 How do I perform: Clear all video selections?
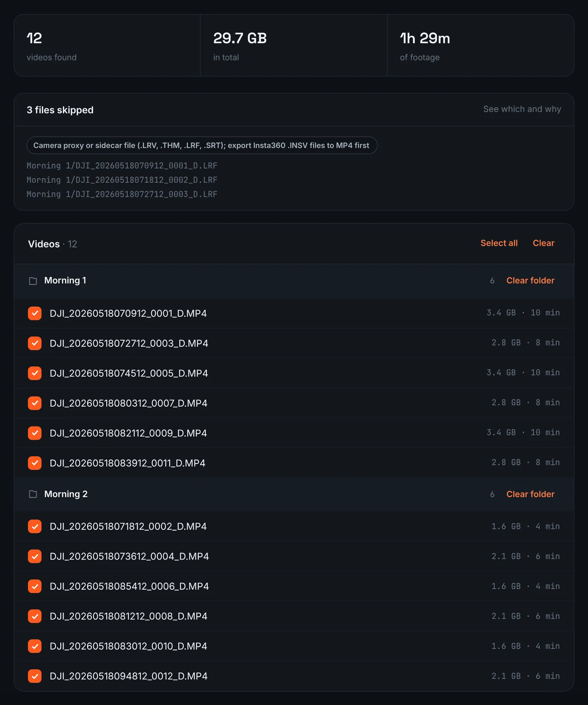tap(544, 243)
